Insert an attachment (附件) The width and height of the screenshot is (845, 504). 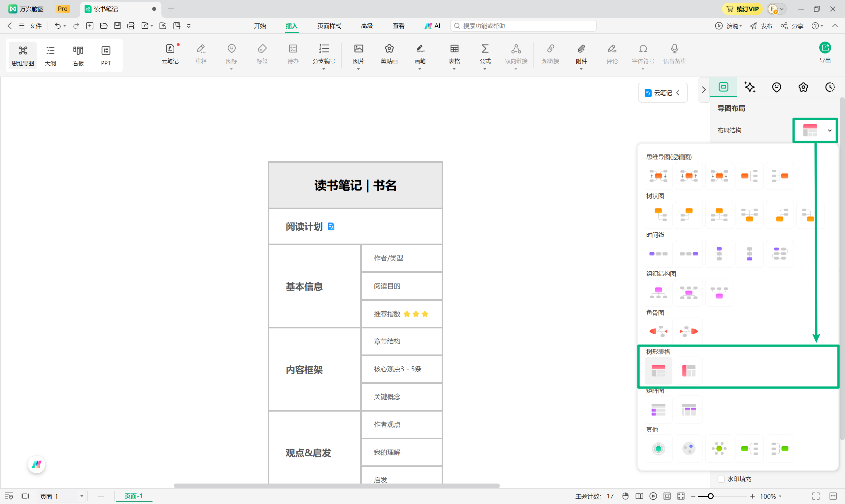(581, 54)
